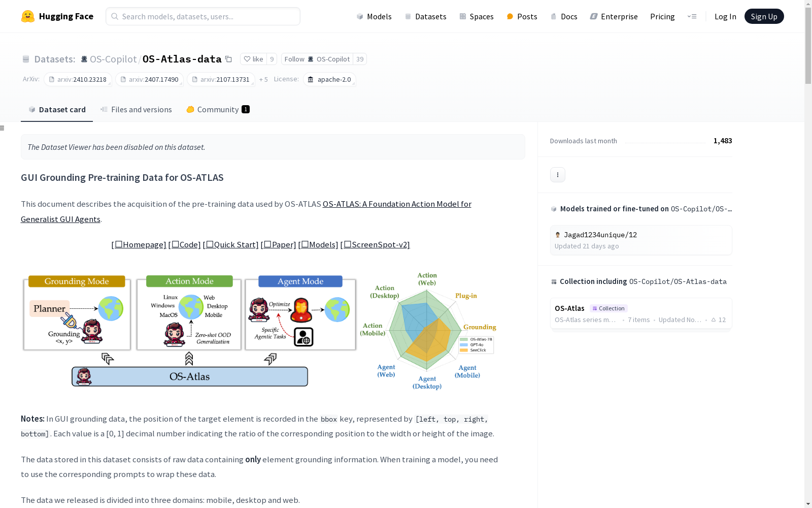Open the Paper link
812x508 pixels.
(x=278, y=245)
